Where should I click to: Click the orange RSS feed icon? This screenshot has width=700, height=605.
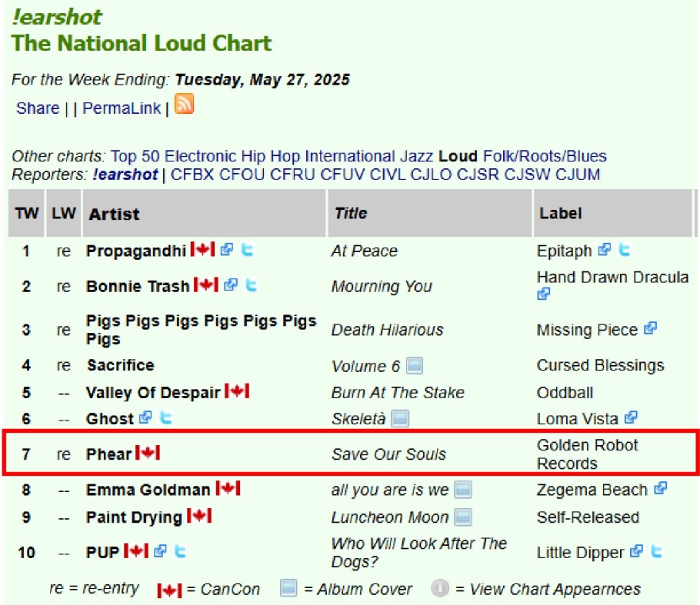pyautogui.click(x=184, y=104)
